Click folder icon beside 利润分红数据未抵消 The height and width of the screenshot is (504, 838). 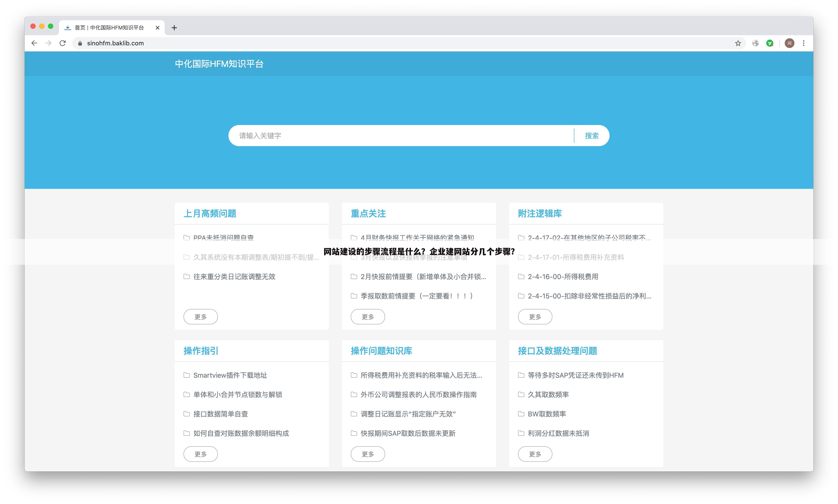[x=521, y=433]
